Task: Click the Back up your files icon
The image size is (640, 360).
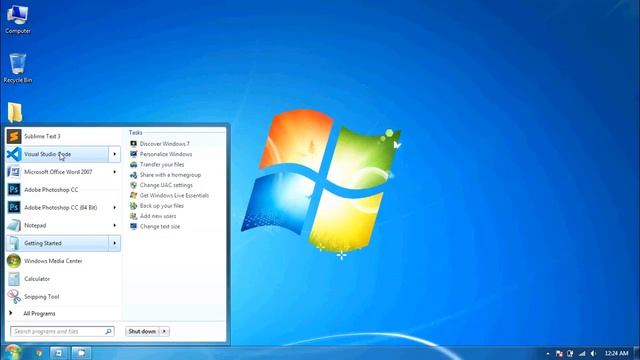Action: 133,206
